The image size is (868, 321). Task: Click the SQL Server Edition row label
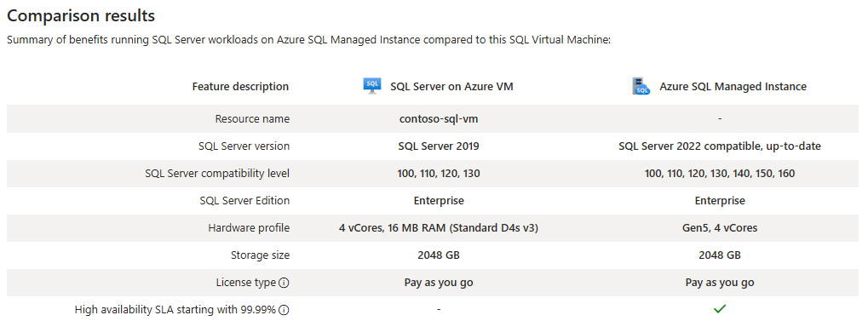(x=244, y=200)
